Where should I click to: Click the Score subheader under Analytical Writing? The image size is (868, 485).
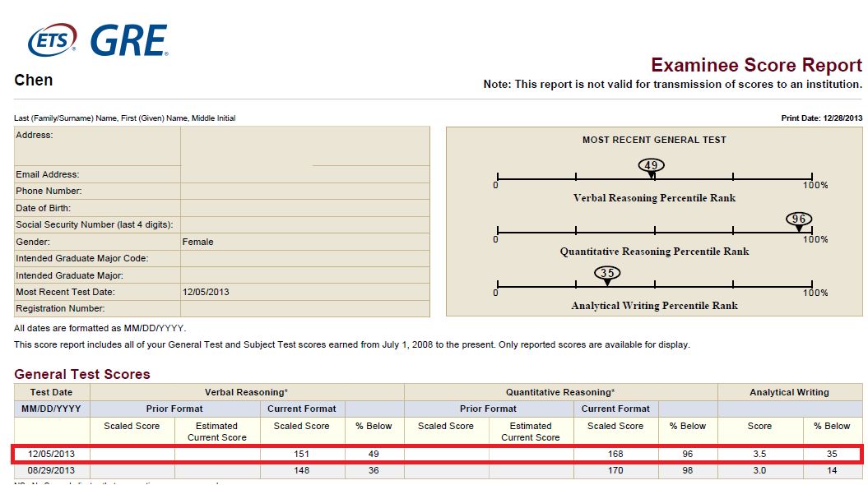point(759,426)
